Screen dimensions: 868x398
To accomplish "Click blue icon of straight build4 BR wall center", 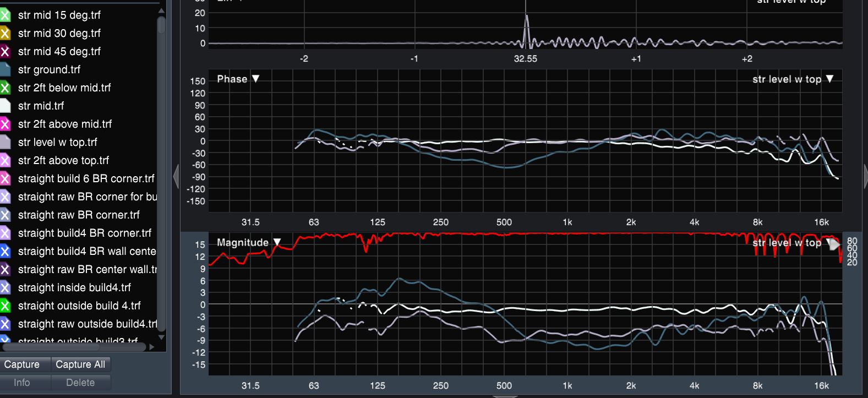I will [5, 251].
